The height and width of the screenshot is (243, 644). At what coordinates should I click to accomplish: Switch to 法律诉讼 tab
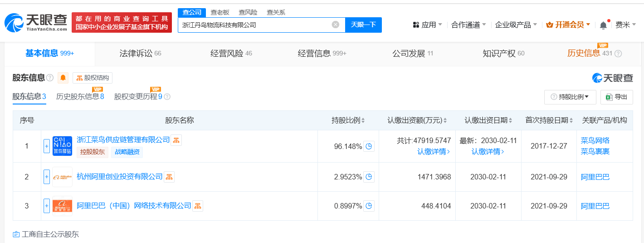(x=140, y=54)
